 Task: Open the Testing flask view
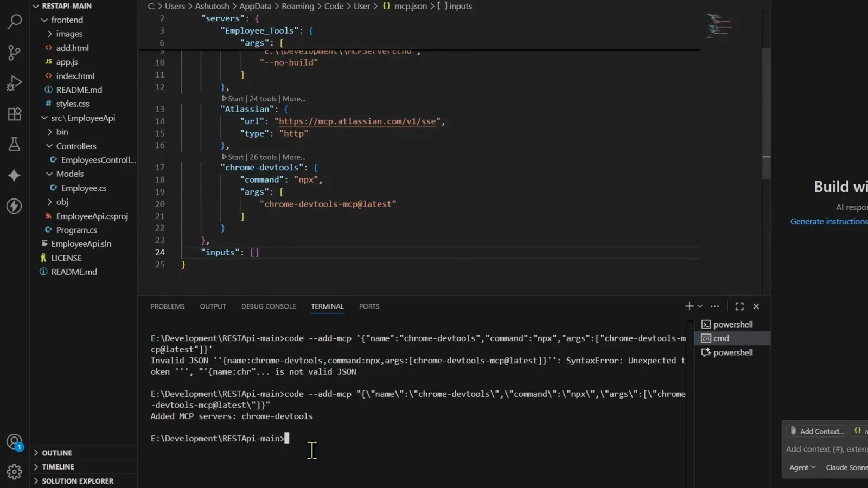14,144
